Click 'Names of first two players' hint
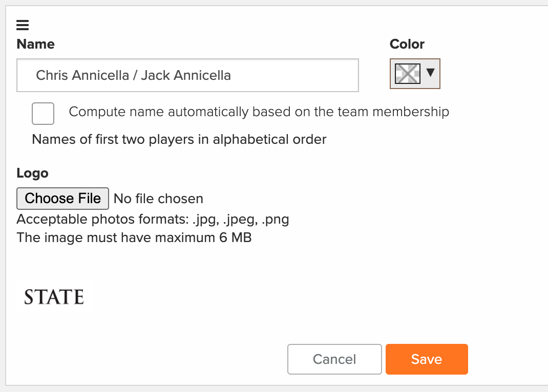Image resolution: width=548 pixels, height=392 pixels. pos(179,140)
